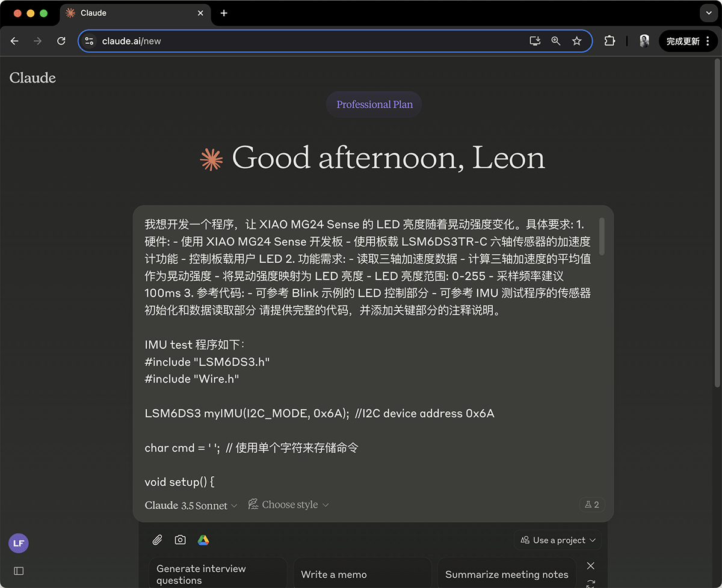Screen dimensions: 722x588
Task: Take a screenshot with the camera icon
Action: pos(180,540)
